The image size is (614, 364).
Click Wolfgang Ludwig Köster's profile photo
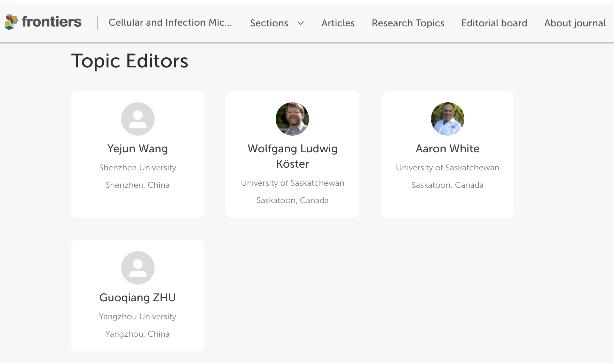292,119
